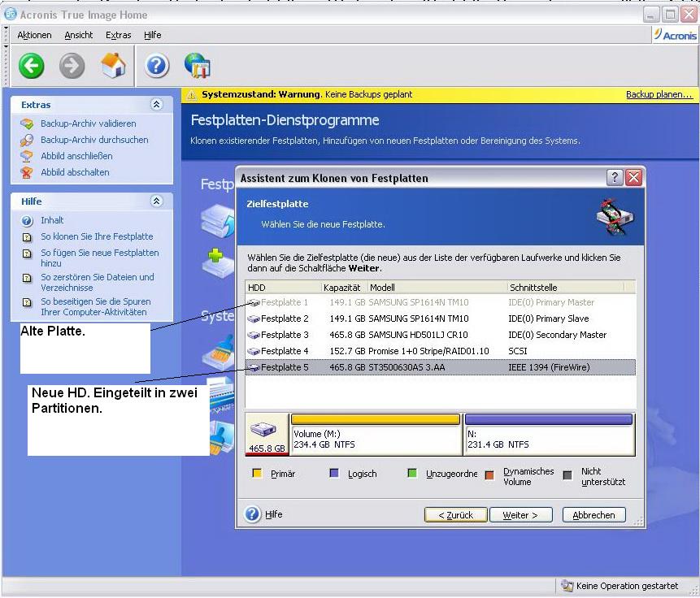The width and height of the screenshot is (700, 598).
Task: Collapse the Hilfe sidebar panel
Action: click(x=156, y=201)
